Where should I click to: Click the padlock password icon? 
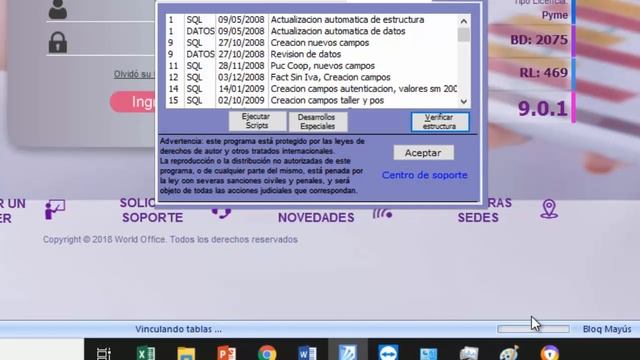click(x=58, y=42)
